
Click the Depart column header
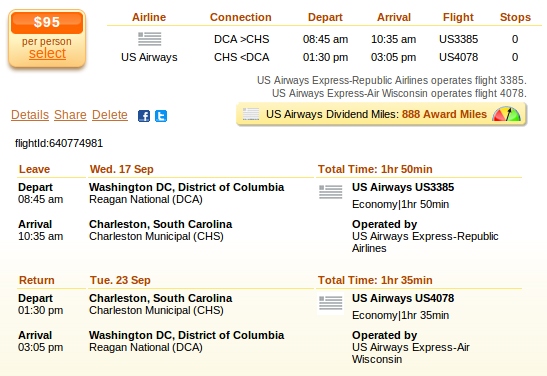click(x=325, y=17)
